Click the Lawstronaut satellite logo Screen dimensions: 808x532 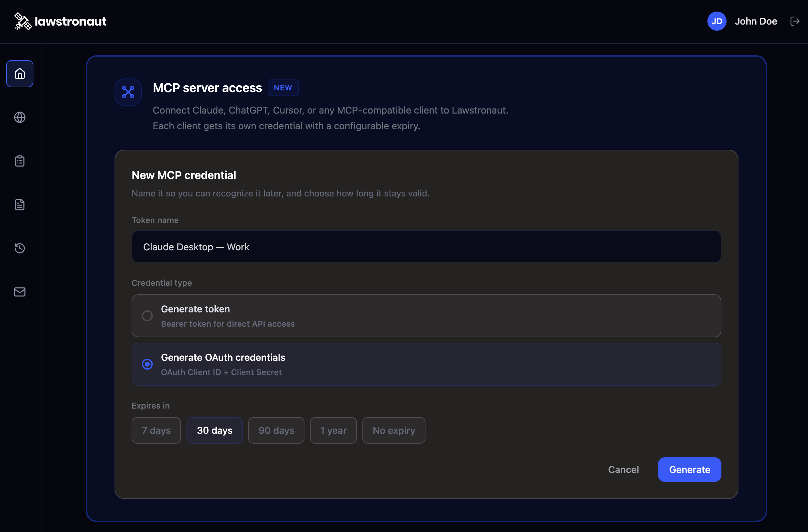23,21
